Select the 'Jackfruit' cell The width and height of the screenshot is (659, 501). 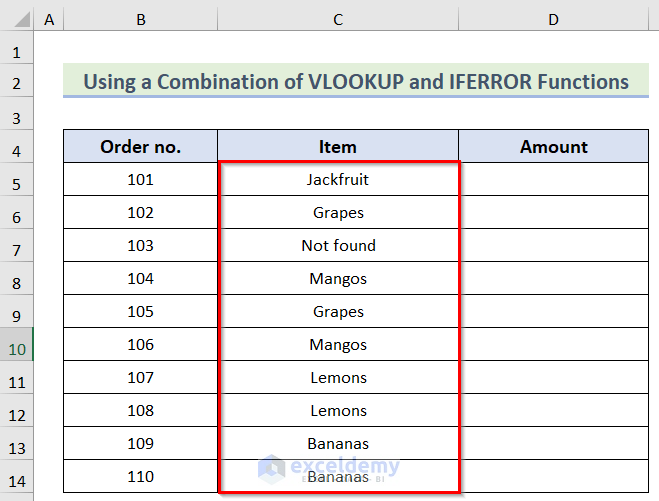point(338,180)
